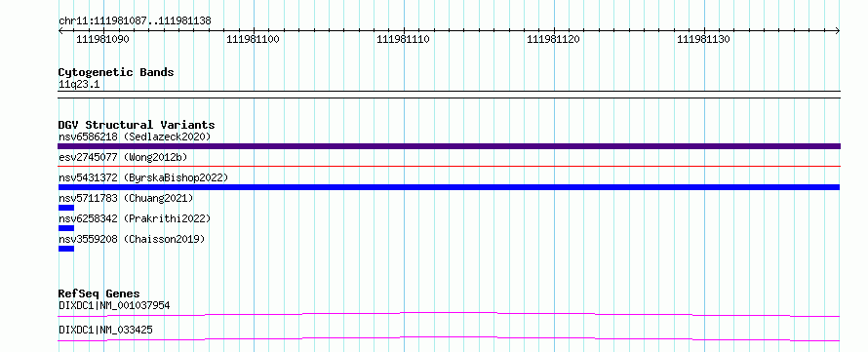Viewport: 868px width, 352px height.
Task: Click ruler position 111981100
Action: 253,39
